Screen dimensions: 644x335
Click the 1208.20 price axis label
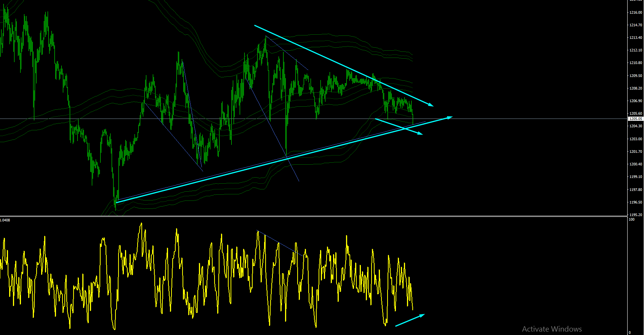click(636, 88)
